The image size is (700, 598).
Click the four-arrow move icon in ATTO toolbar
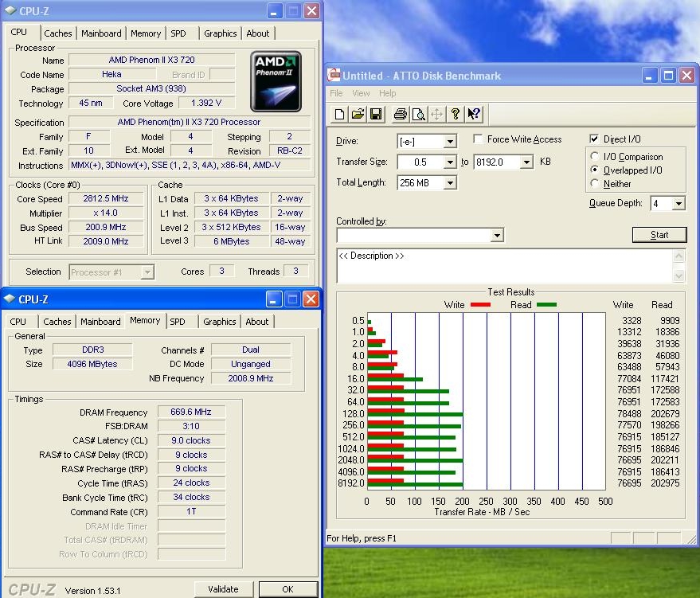coord(436,114)
